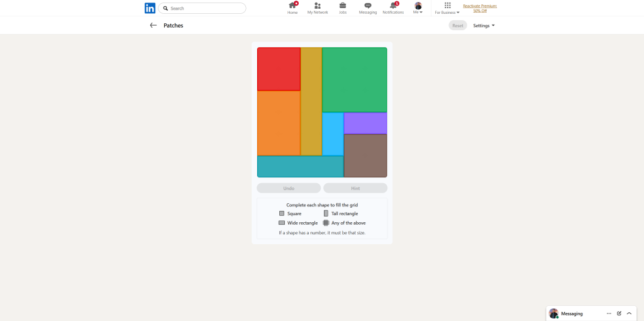Open the Settings dropdown
644x321 pixels.
click(x=484, y=25)
